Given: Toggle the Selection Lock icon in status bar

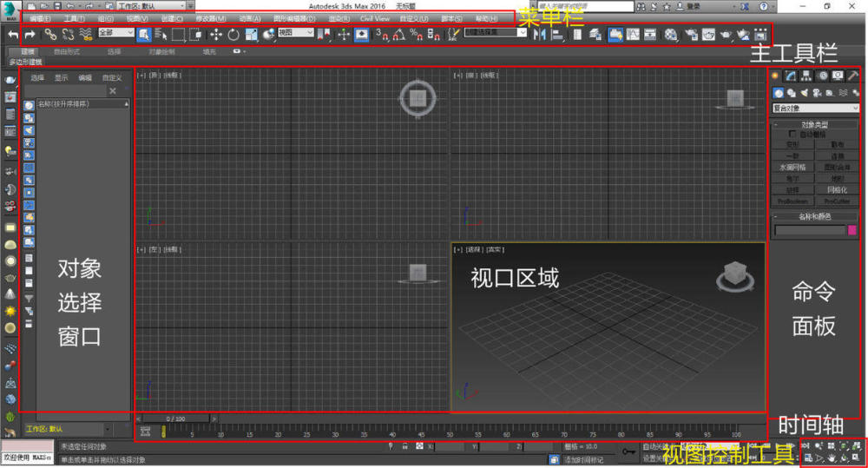Looking at the screenshot, I should click(404, 446).
